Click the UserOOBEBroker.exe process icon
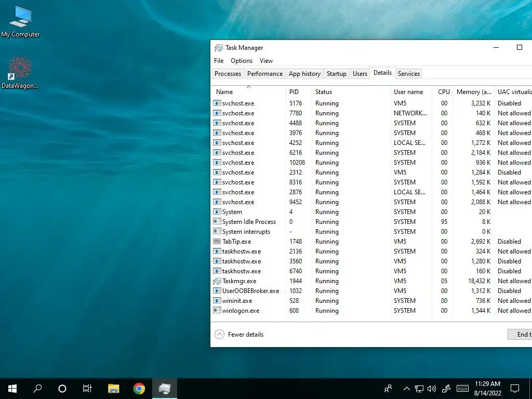Image resolution: width=532 pixels, height=399 pixels. click(x=217, y=291)
